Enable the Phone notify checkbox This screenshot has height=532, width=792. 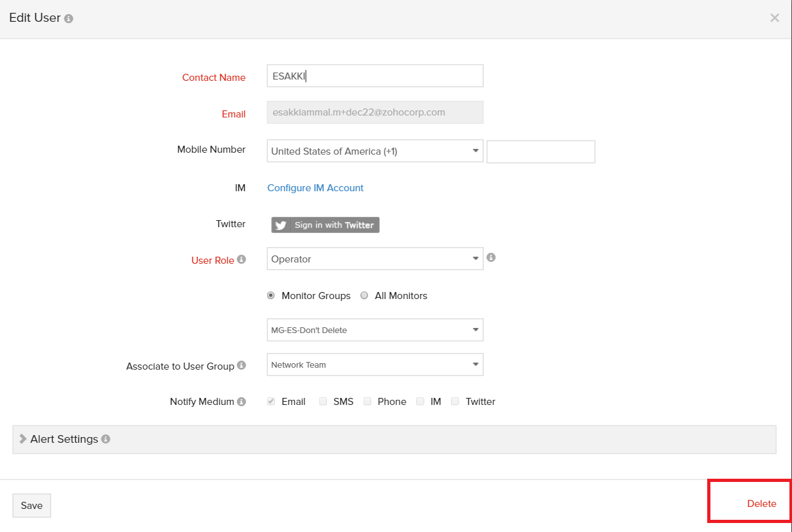(x=367, y=402)
